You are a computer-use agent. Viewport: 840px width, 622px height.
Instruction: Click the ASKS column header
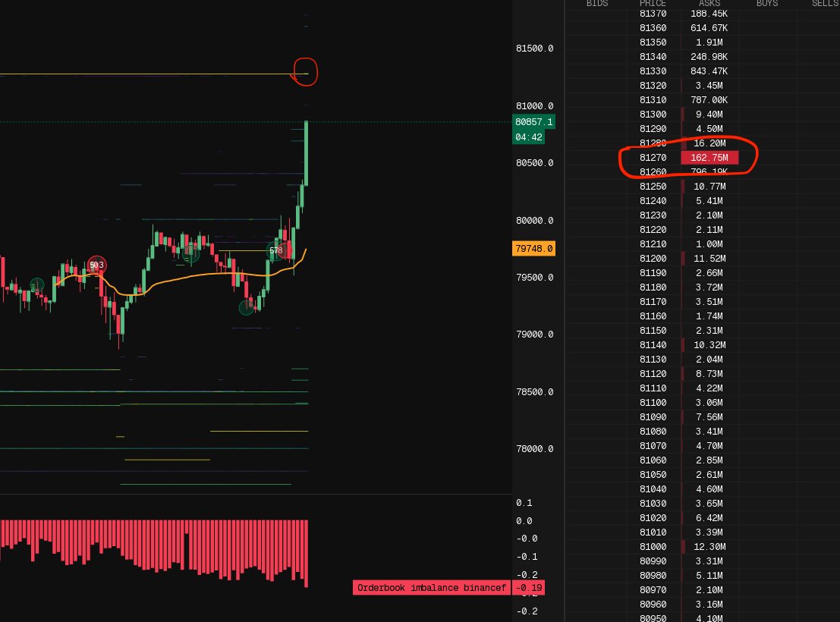709,3
